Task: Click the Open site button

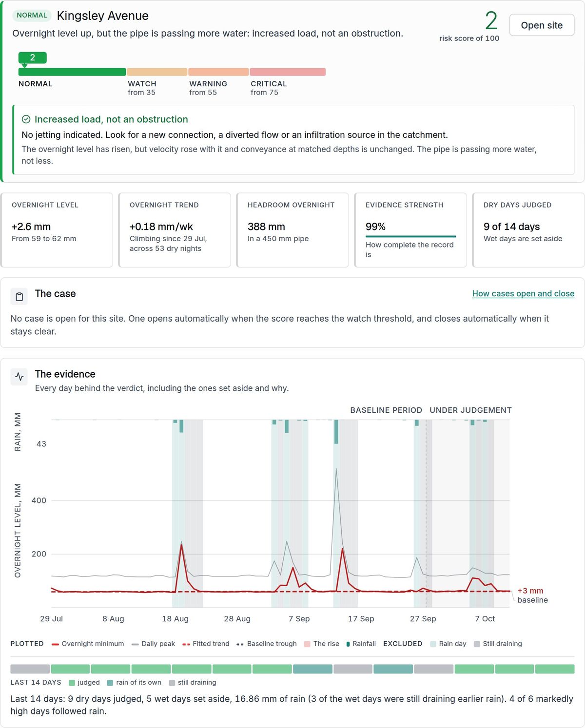Action: click(542, 25)
